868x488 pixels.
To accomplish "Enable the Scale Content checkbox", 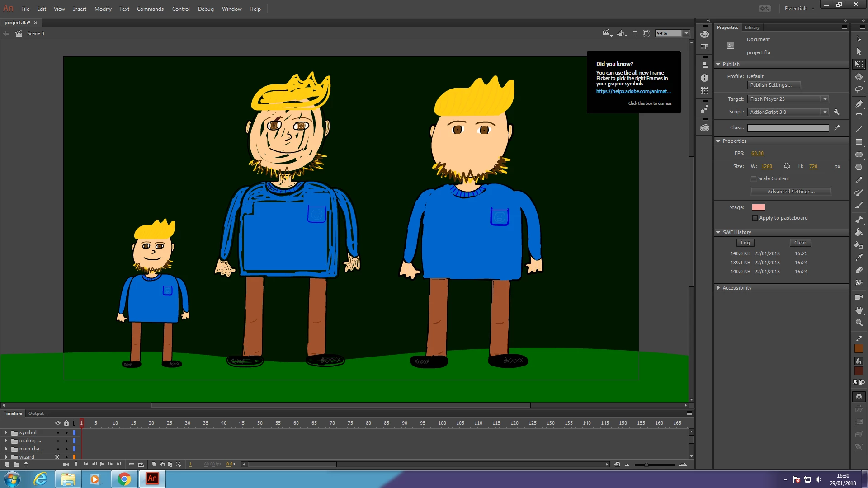I will 754,178.
